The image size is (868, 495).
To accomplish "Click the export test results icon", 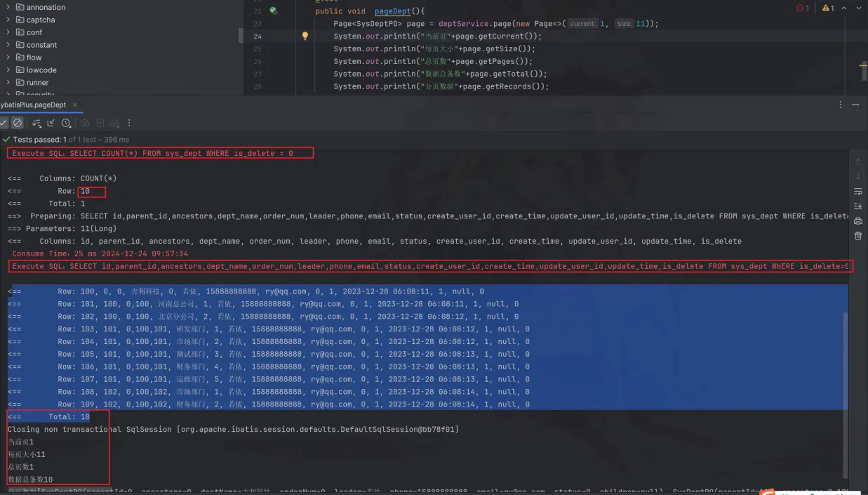I will pos(100,123).
